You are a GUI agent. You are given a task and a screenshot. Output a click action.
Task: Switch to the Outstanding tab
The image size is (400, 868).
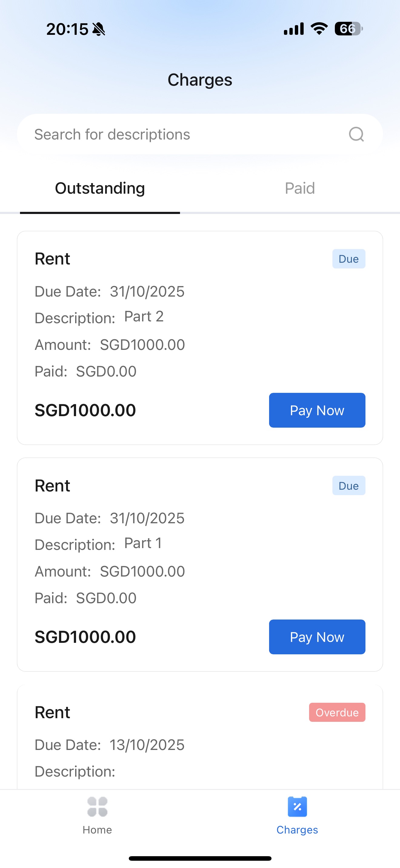point(100,188)
